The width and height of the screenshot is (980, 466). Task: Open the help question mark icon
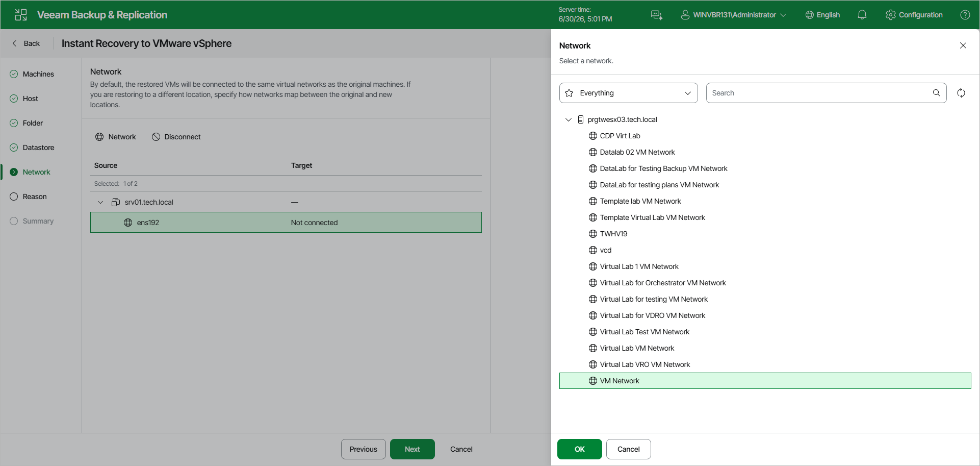965,15
